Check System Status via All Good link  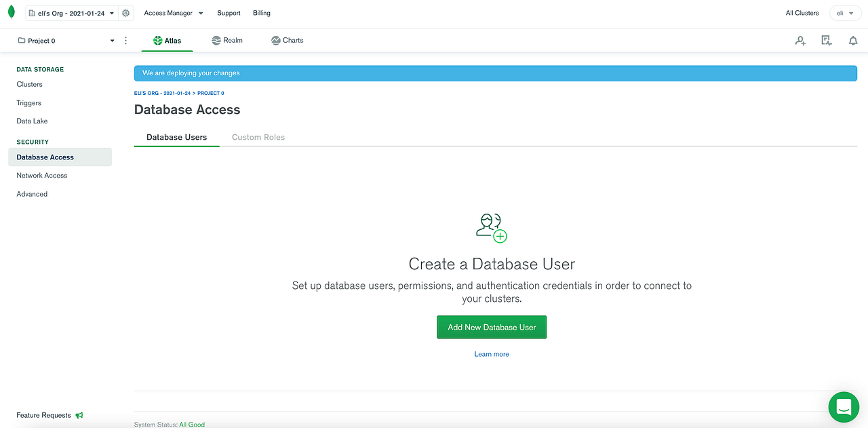click(192, 424)
